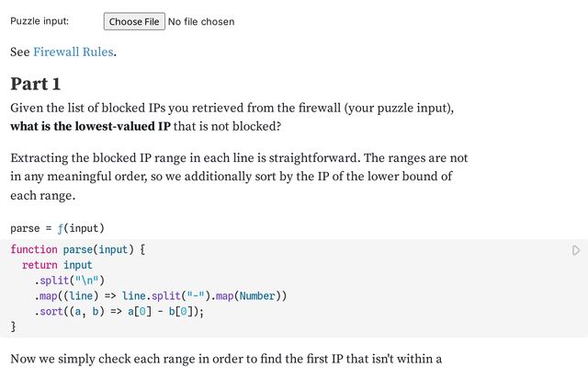The image size is (588, 368).
Task: Place cursor on function parse(input) line
Action: 78,249
